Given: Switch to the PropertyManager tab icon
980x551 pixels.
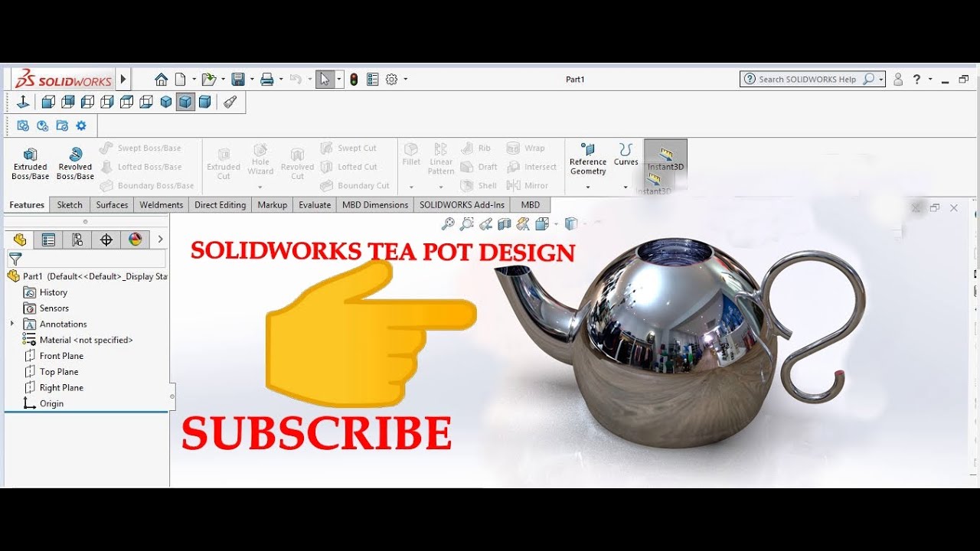Looking at the screenshot, I should click(x=48, y=240).
